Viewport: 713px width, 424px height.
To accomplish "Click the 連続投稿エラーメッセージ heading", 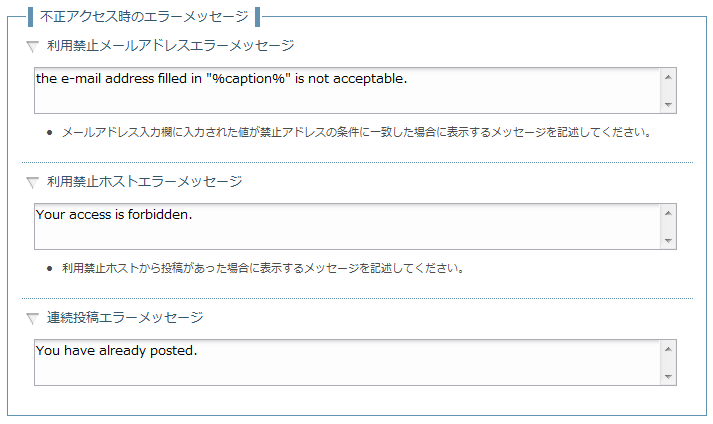I will (x=125, y=318).
